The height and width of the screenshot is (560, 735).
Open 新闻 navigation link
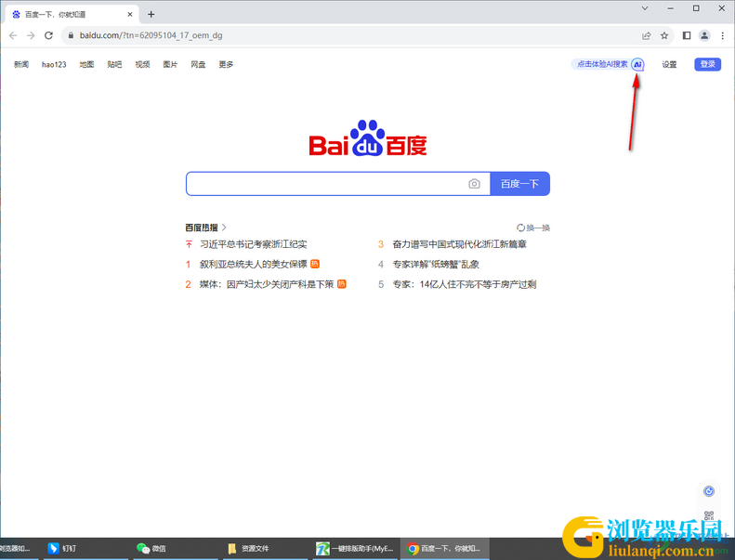(x=21, y=65)
